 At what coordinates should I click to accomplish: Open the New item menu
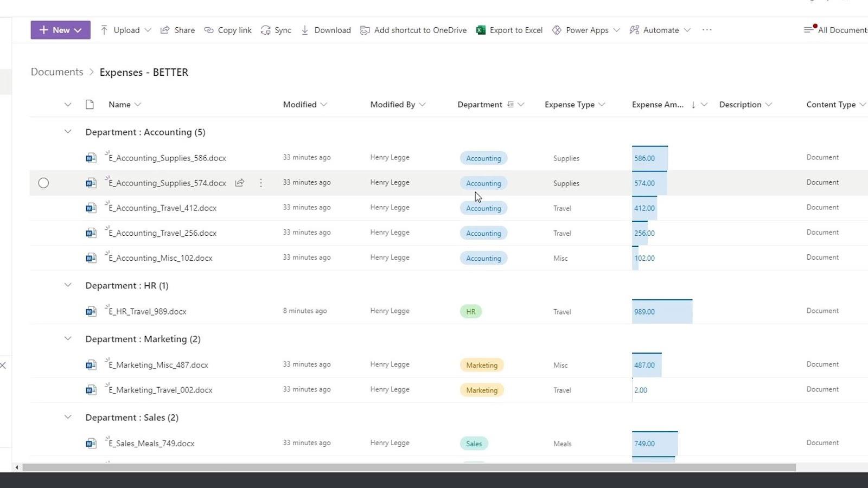60,30
